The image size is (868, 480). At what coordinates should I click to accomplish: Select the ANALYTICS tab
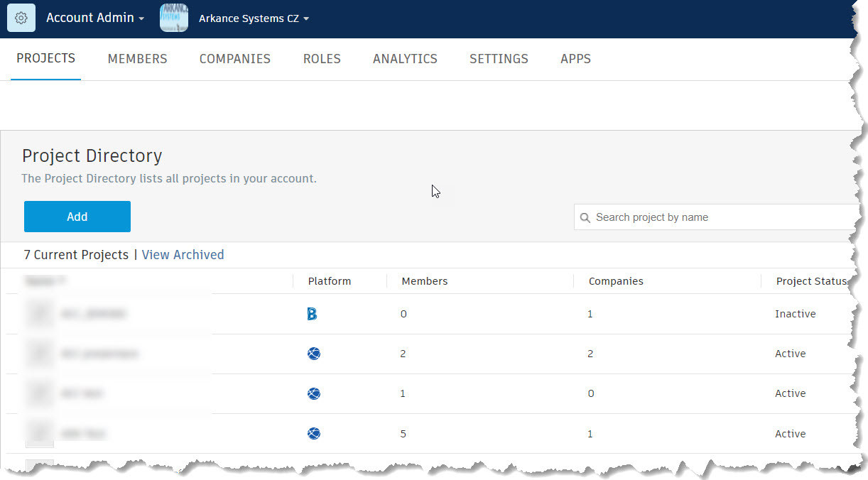pyautogui.click(x=405, y=59)
